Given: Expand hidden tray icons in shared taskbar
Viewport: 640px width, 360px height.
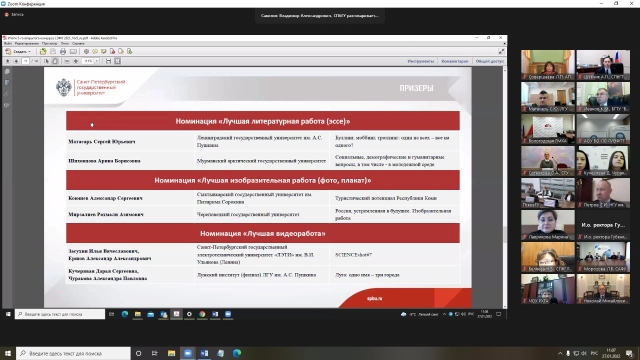Looking at the screenshot, I should tap(444, 314).
